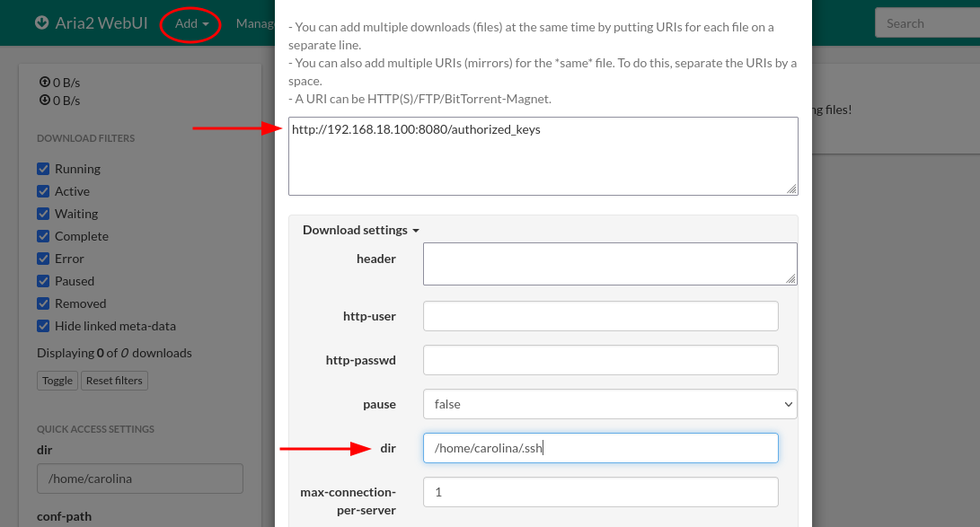Focus the max-connection-per-server field
Image resolution: width=980 pixels, height=527 pixels.
coord(600,492)
